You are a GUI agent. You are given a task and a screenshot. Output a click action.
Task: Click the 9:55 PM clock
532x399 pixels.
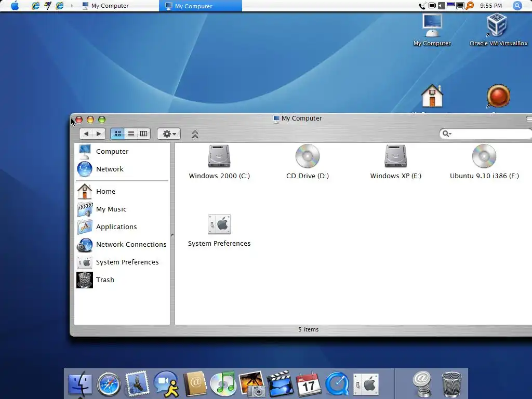(491, 6)
